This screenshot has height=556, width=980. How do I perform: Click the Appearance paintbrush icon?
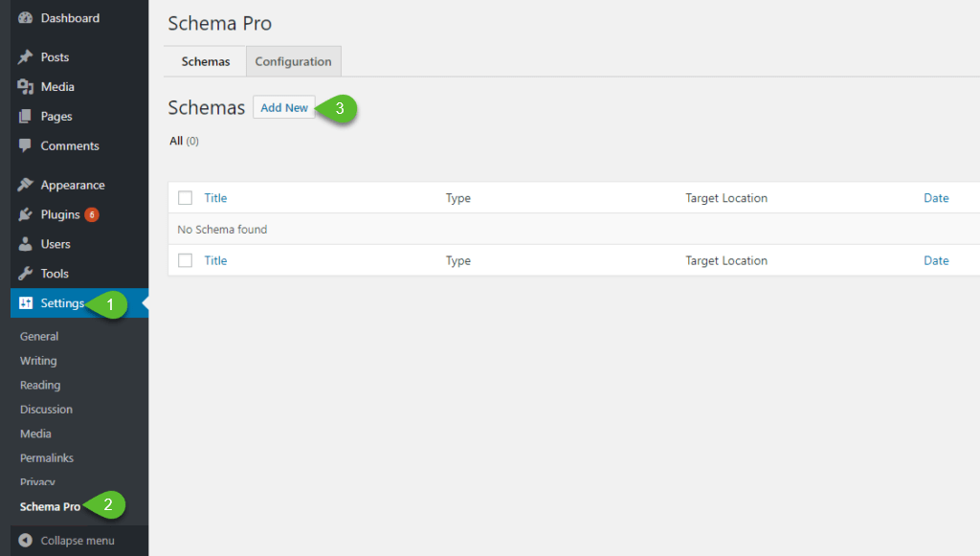click(x=25, y=185)
